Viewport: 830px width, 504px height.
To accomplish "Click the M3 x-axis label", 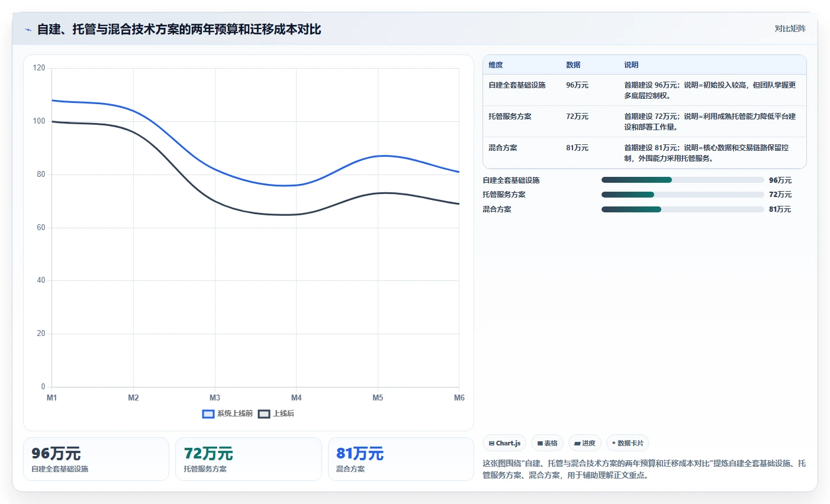I will [x=215, y=398].
